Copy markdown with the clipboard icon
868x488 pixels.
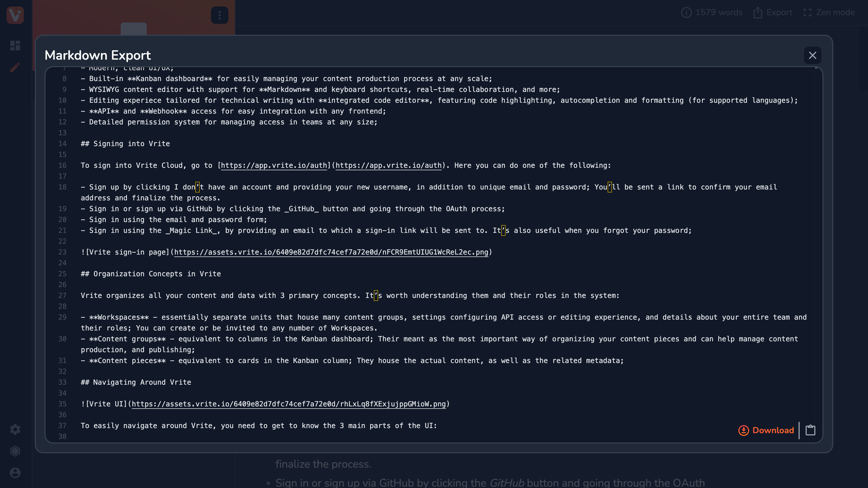coord(810,430)
